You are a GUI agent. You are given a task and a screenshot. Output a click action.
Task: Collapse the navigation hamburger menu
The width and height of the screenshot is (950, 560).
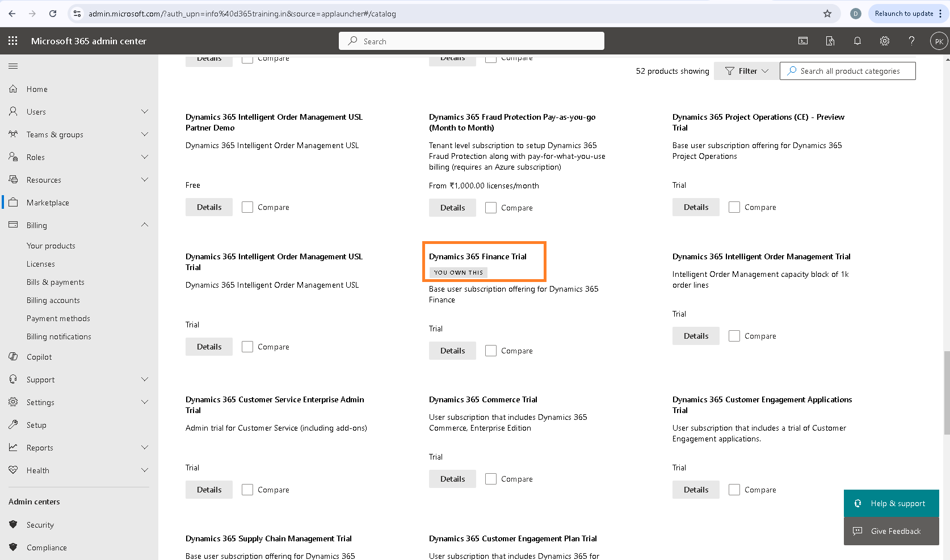tap(13, 66)
